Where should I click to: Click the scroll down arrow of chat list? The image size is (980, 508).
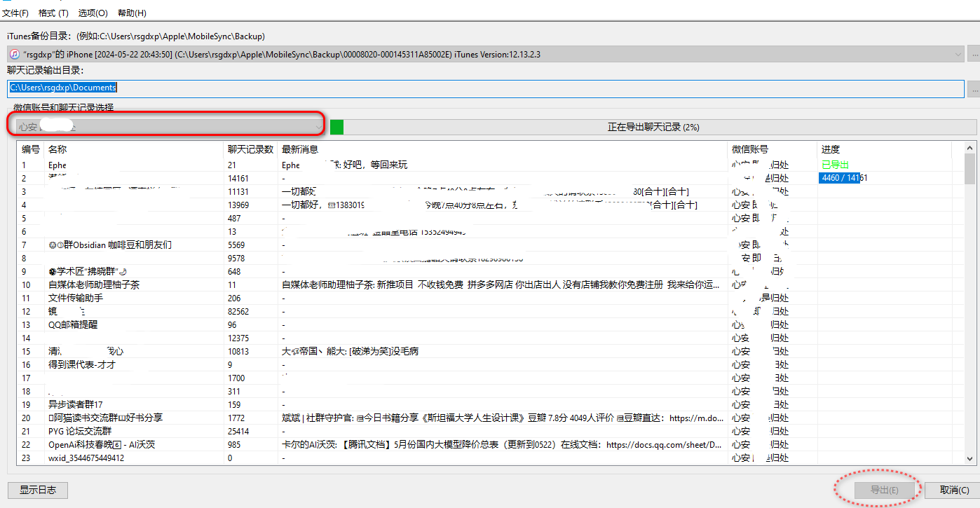pos(970,458)
